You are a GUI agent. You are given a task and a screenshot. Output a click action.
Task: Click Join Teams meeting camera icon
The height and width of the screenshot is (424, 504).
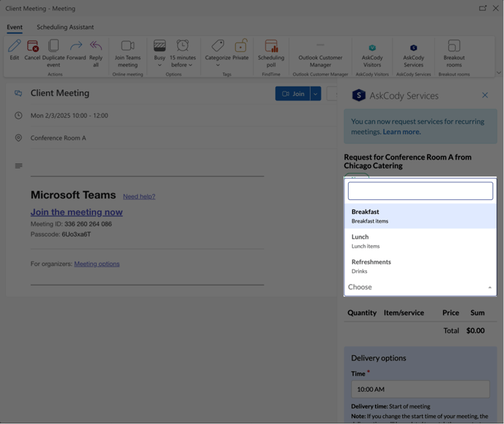[x=127, y=46]
